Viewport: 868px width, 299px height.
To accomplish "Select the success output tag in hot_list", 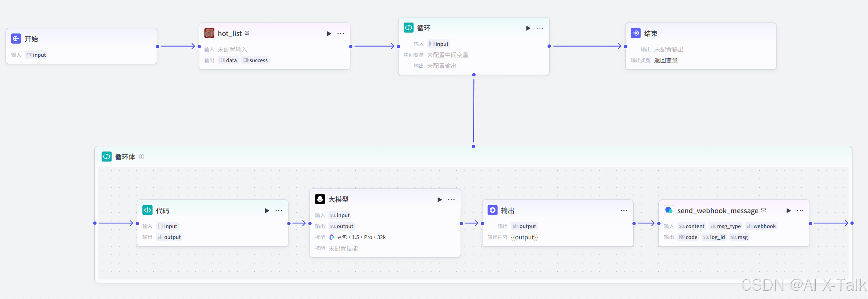I will [255, 60].
